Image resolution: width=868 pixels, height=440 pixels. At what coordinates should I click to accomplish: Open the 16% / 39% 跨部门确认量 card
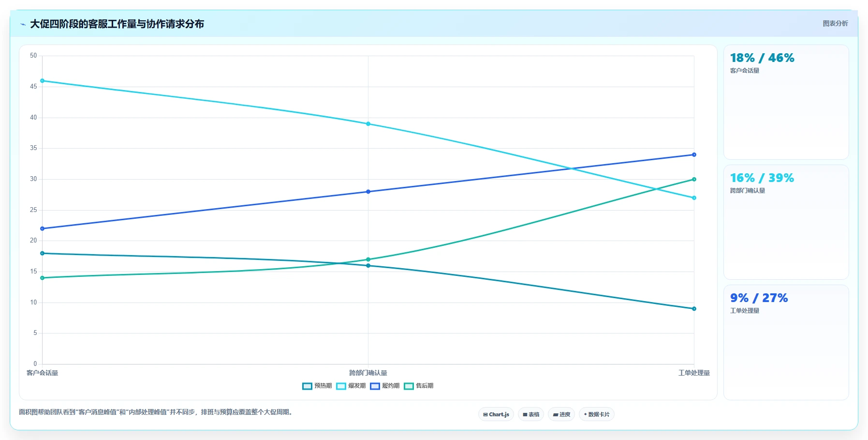[786, 222]
